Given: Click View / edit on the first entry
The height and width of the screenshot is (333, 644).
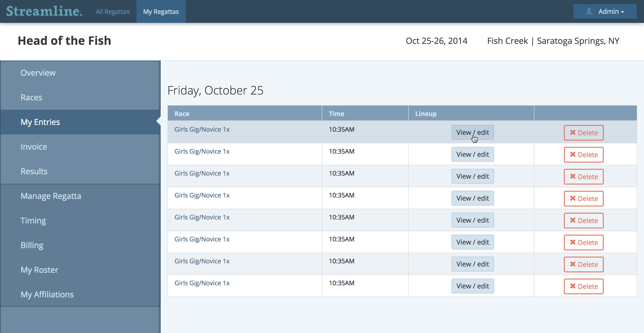Looking at the screenshot, I should [x=473, y=132].
